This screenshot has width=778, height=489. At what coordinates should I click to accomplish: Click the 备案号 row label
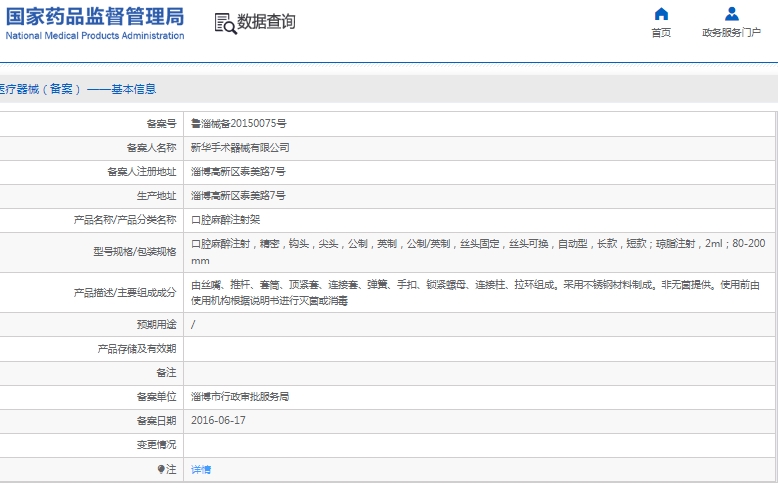tap(161, 123)
